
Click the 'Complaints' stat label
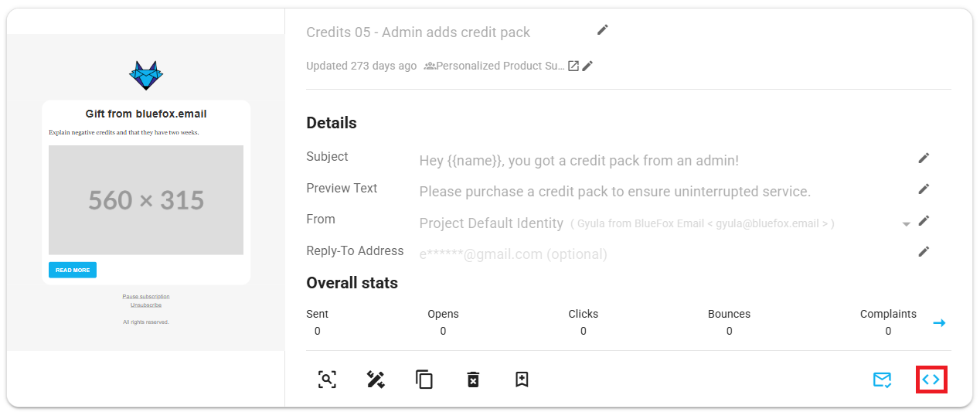(x=888, y=314)
